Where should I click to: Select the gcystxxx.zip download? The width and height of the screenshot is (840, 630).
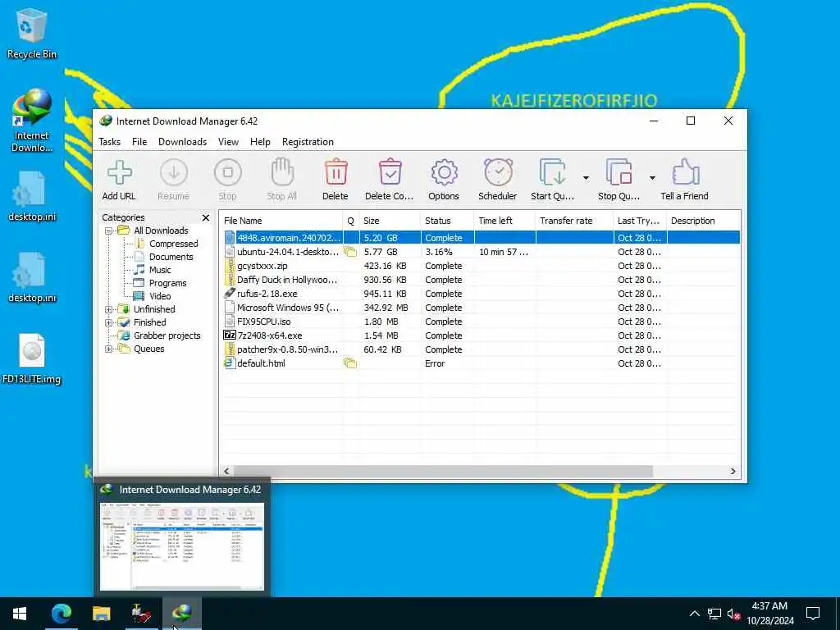coord(481,266)
